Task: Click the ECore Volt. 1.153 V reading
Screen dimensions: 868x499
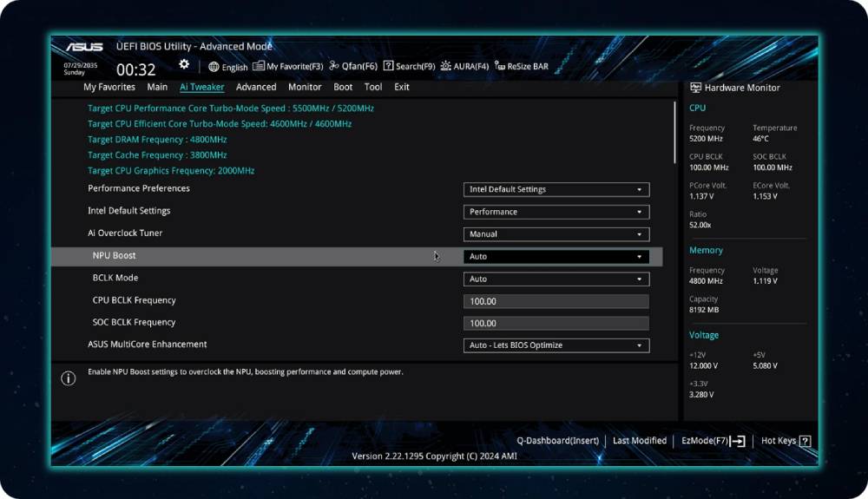Action: (x=765, y=196)
